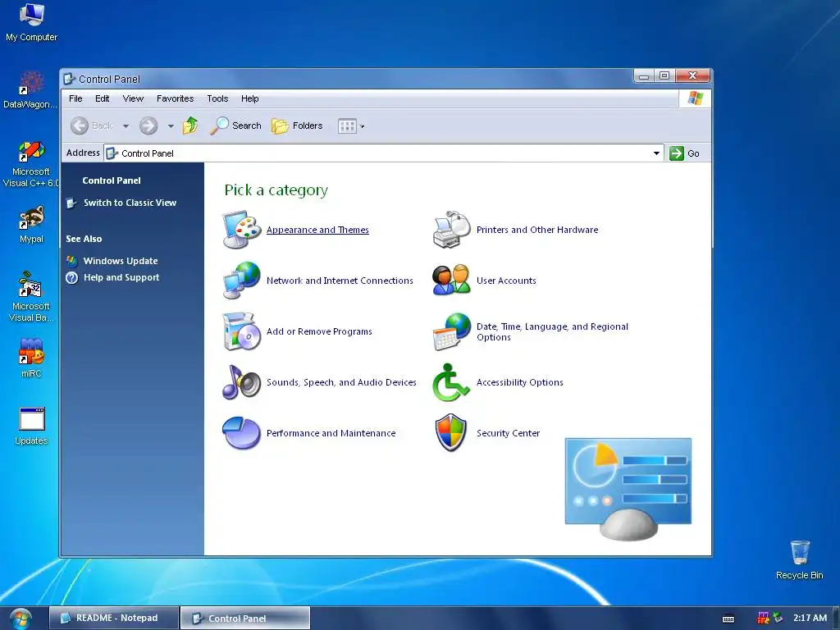Open the Performance and Maintenance pie chart icon

[x=242, y=433]
